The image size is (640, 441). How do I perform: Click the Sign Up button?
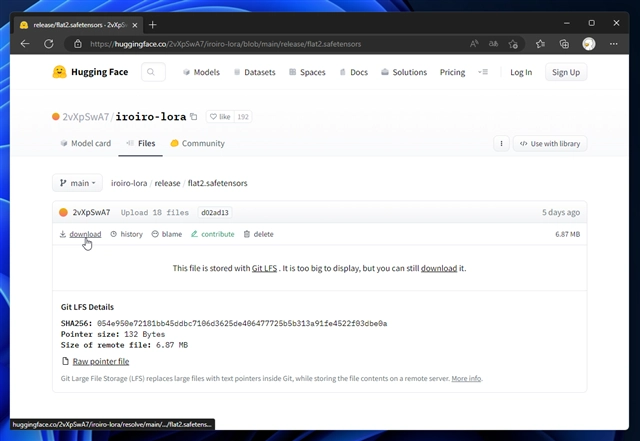tap(566, 72)
